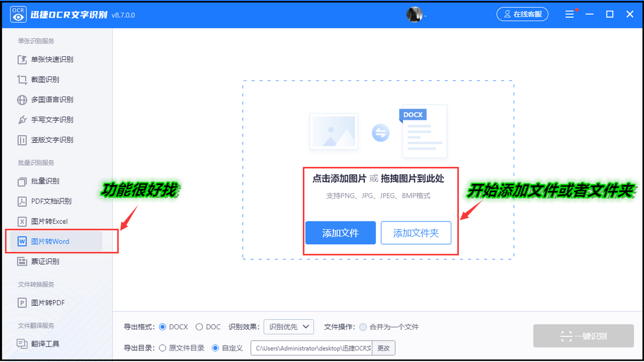Click the v8.7.0.0 version label
644x362 pixels.
pos(123,15)
